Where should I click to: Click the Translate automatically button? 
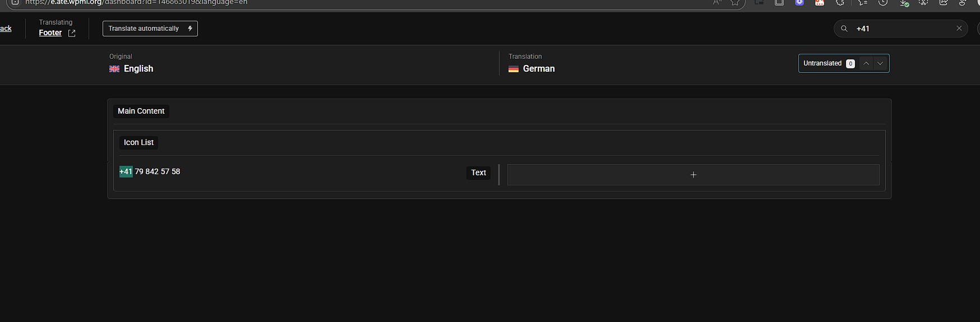[150, 29]
